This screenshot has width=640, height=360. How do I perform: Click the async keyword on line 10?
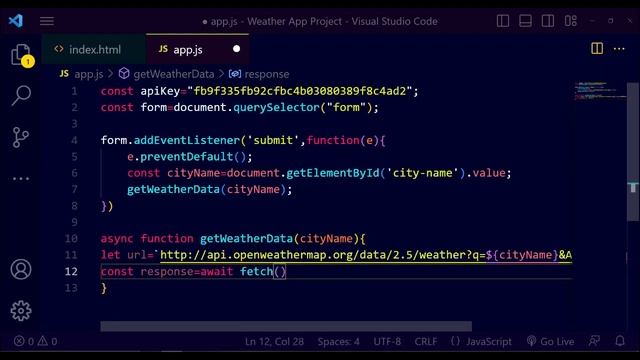pos(117,239)
